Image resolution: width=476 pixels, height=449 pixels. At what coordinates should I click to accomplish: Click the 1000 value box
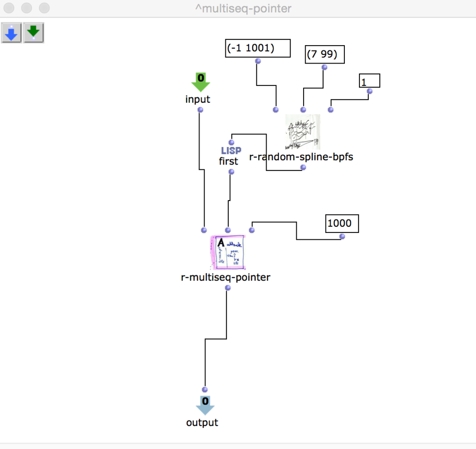pos(342,224)
